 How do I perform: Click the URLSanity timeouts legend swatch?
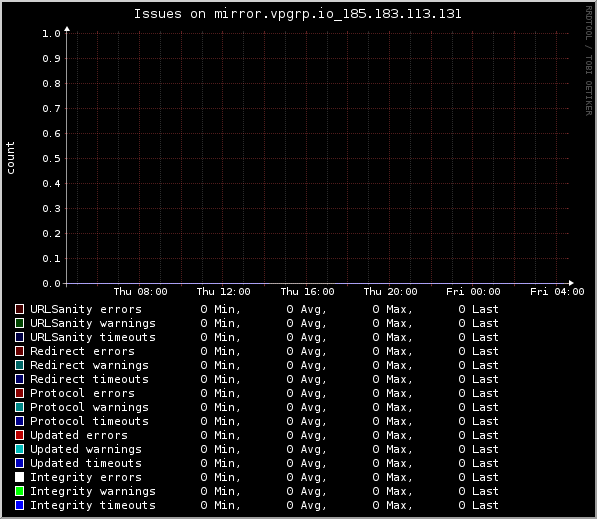19,337
